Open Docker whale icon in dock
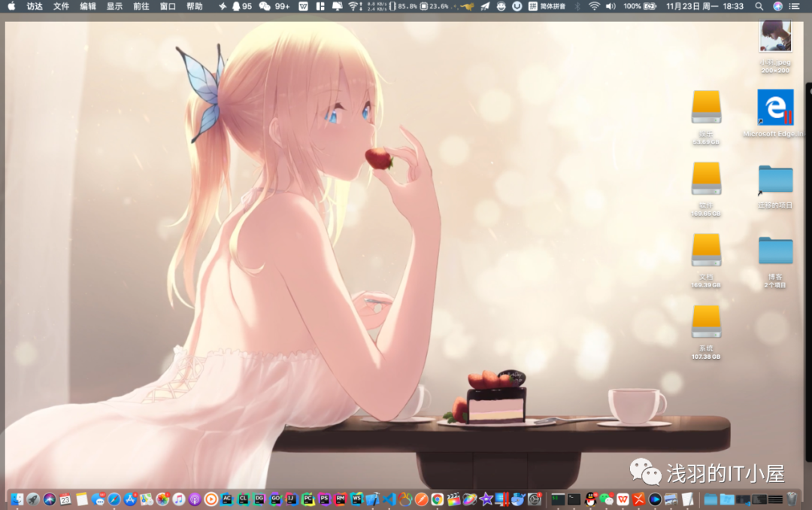 [518, 499]
